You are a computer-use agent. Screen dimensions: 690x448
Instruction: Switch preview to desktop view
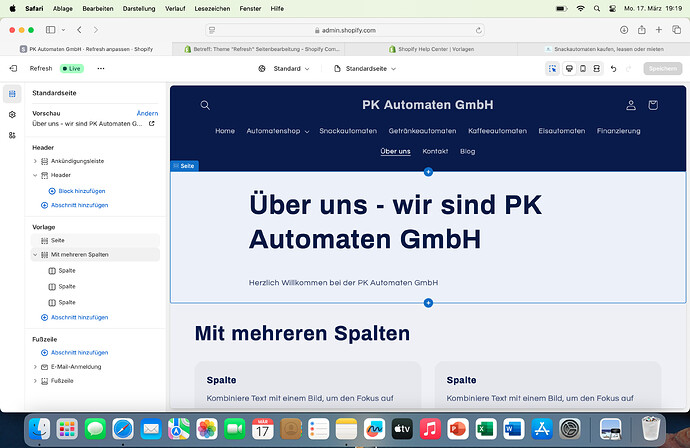(x=569, y=69)
